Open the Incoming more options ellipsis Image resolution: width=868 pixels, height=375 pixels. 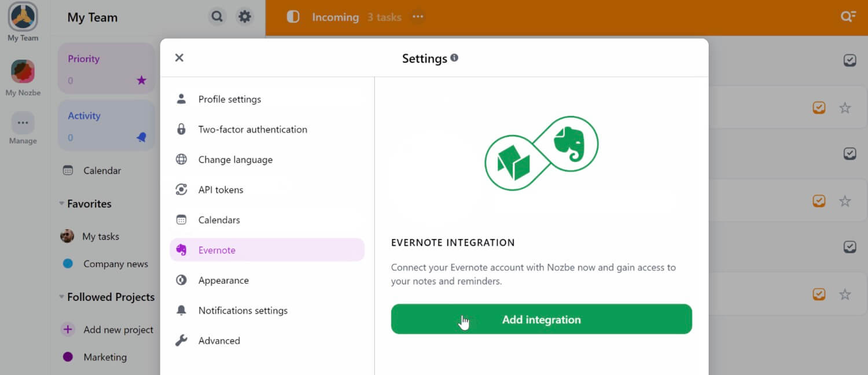pyautogui.click(x=418, y=17)
